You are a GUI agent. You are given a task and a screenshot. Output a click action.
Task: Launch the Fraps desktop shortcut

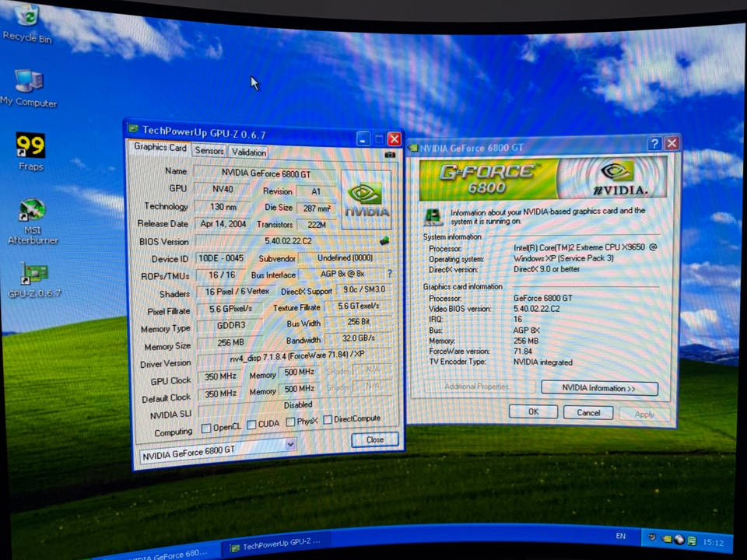pos(30,152)
